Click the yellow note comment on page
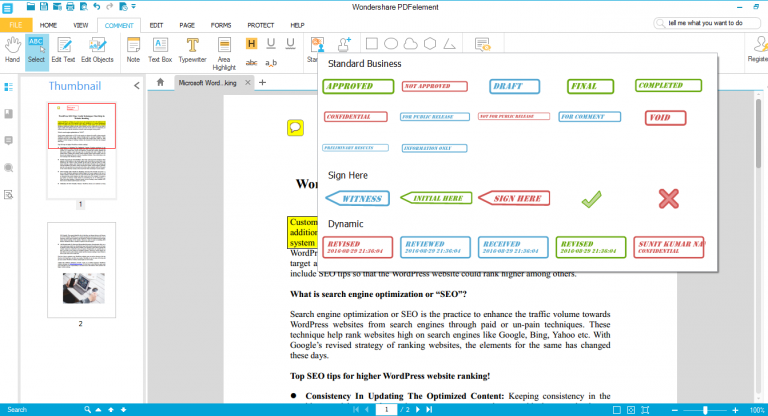 295,128
